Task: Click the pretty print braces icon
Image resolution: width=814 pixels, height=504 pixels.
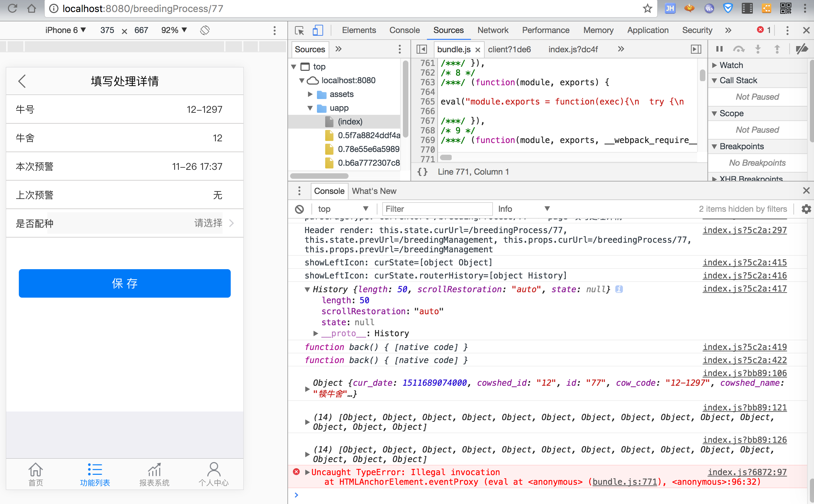Action: [x=422, y=172]
